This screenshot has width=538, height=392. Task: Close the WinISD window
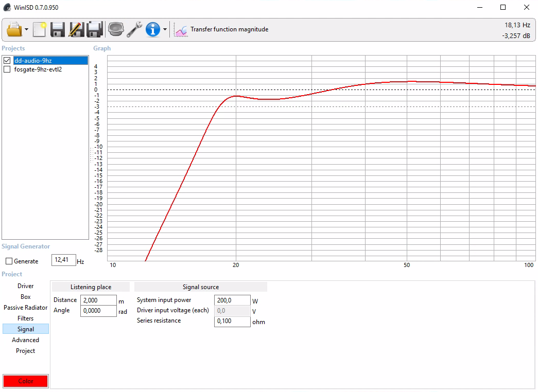coord(526,7)
